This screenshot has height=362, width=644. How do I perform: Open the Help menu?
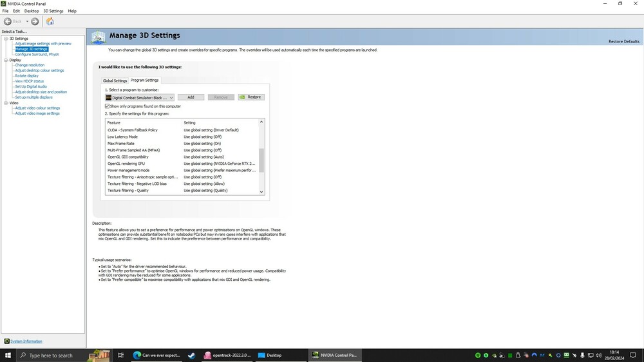coord(72,11)
